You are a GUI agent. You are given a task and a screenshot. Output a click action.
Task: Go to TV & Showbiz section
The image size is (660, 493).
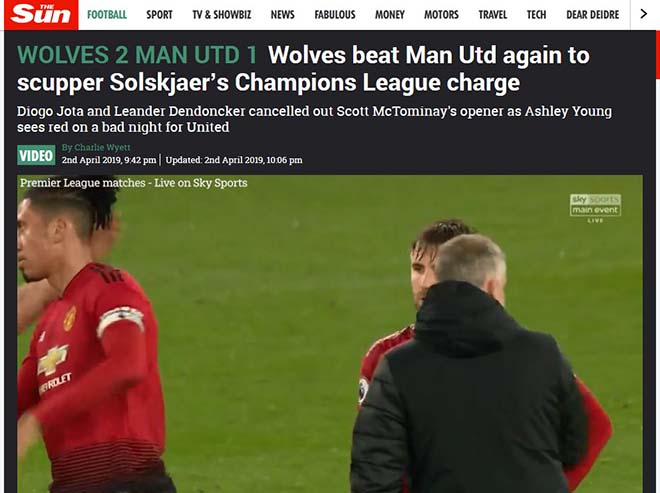[x=222, y=15]
